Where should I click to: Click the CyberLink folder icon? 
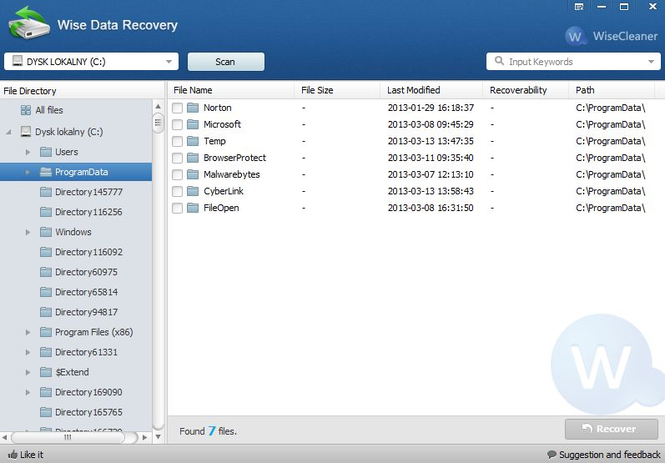click(x=193, y=191)
